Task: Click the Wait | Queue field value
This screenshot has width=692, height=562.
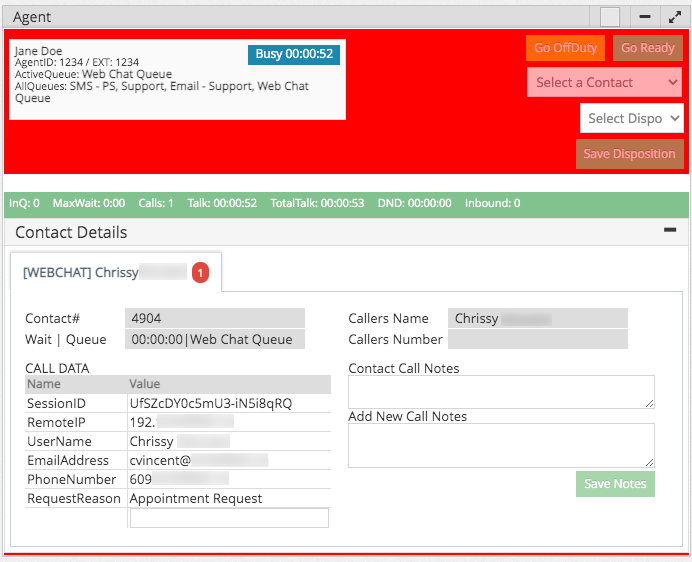Action: tap(215, 339)
